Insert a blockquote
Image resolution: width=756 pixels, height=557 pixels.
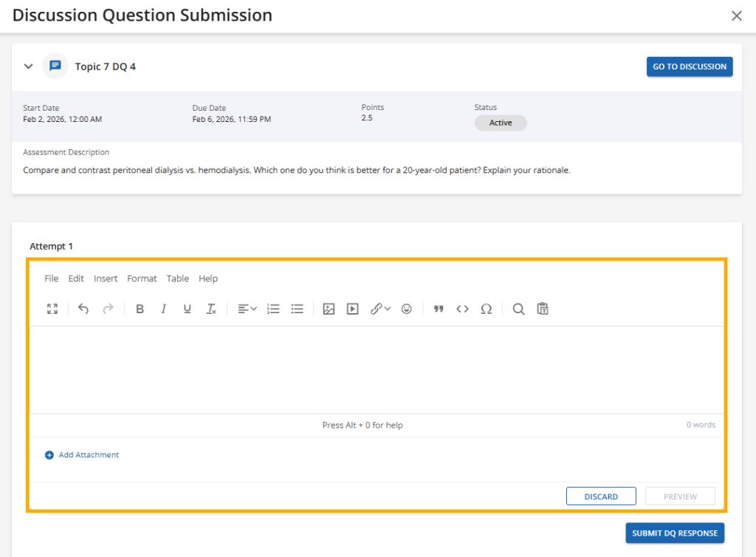click(x=439, y=309)
